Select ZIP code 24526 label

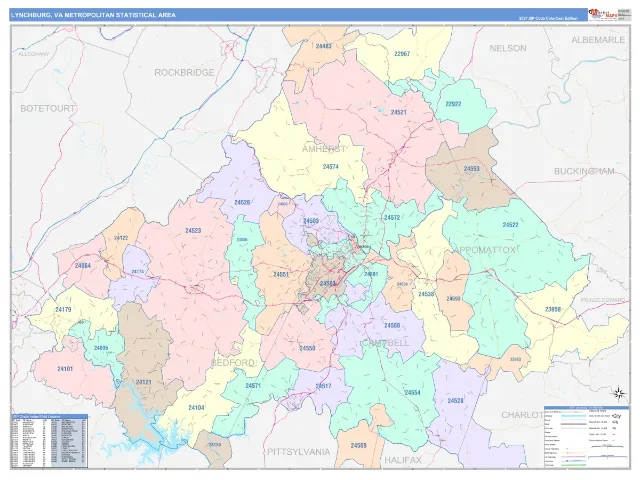tap(242, 202)
